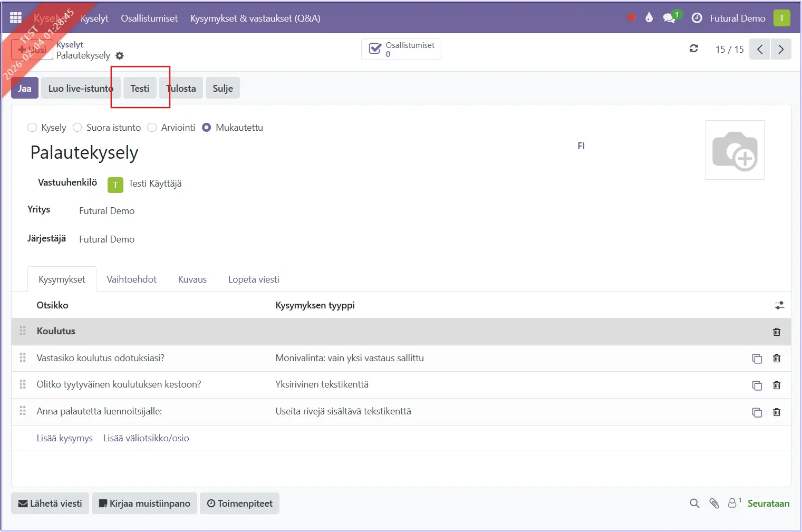
Task: Click the paperclip attachments icon
Action: click(x=714, y=504)
